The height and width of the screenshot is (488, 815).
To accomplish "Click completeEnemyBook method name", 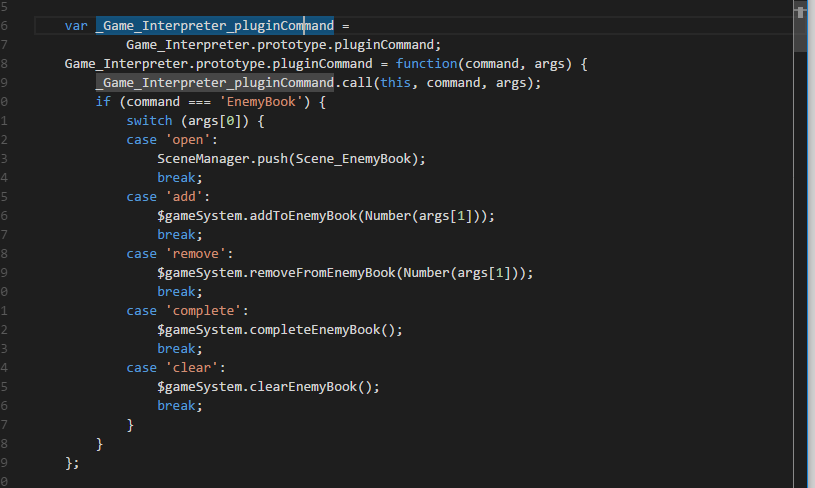I will click(x=314, y=330).
